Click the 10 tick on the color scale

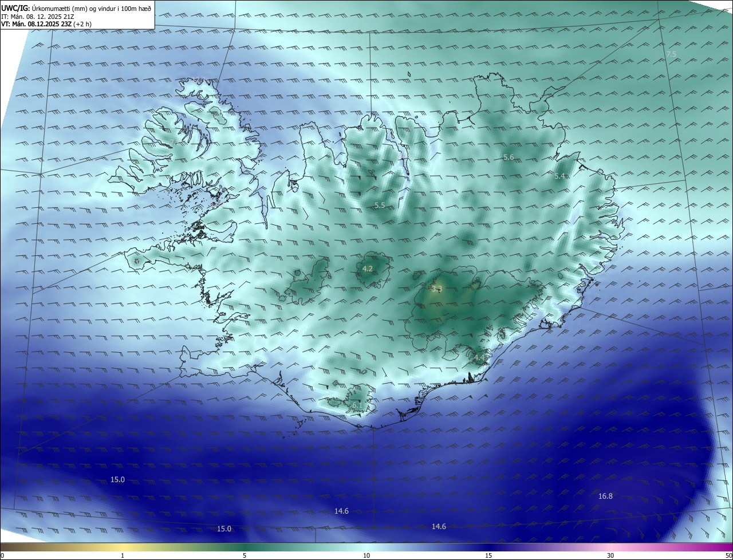point(366,555)
